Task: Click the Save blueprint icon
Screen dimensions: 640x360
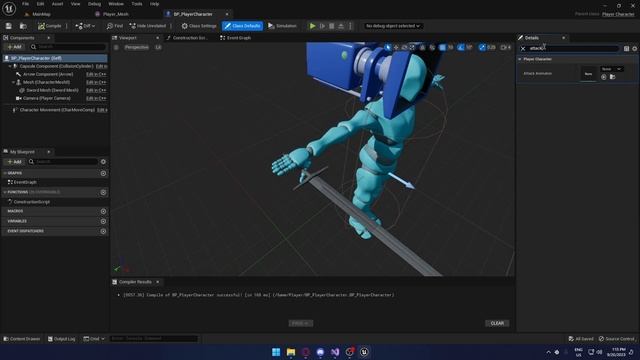Action: [x=9, y=26]
